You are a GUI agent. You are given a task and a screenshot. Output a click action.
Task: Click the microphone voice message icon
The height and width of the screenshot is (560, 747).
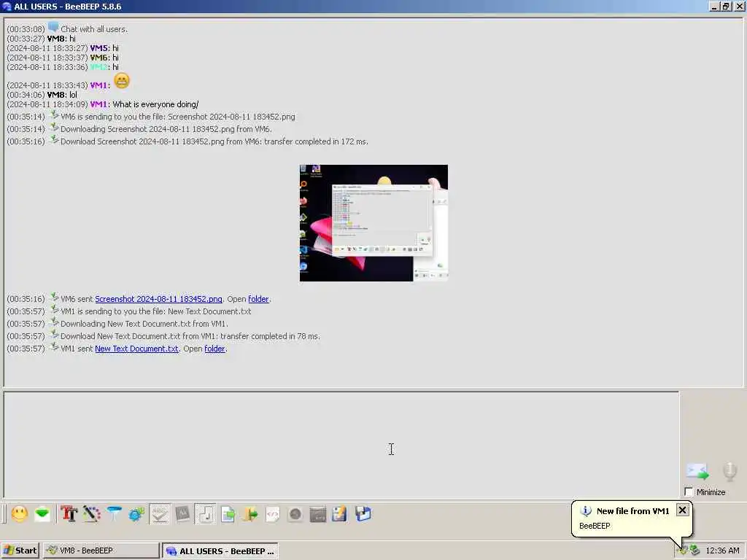(729, 472)
